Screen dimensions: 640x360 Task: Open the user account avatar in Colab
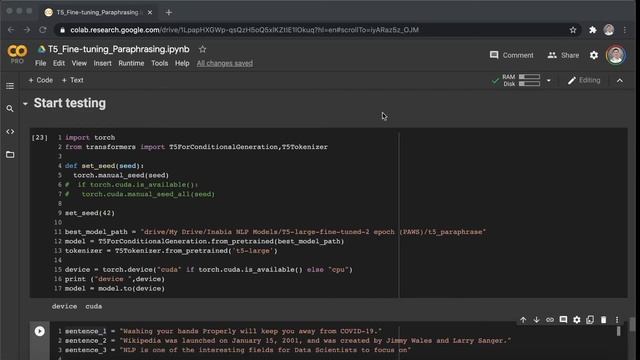pyautogui.click(x=616, y=55)
